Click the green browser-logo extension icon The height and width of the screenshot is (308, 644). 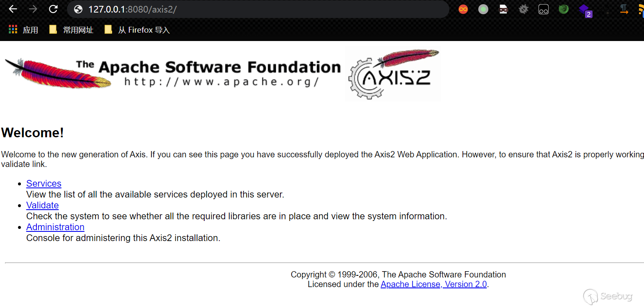(x=563, y=9)
